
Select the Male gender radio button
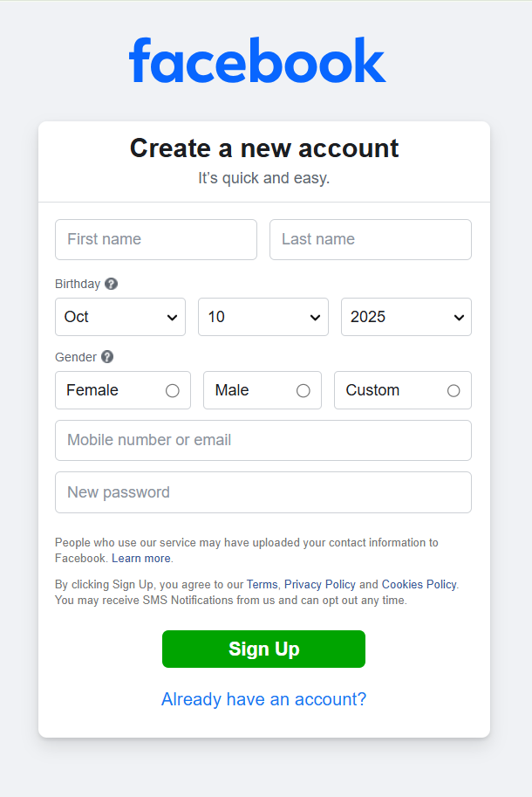click(303, 391)
